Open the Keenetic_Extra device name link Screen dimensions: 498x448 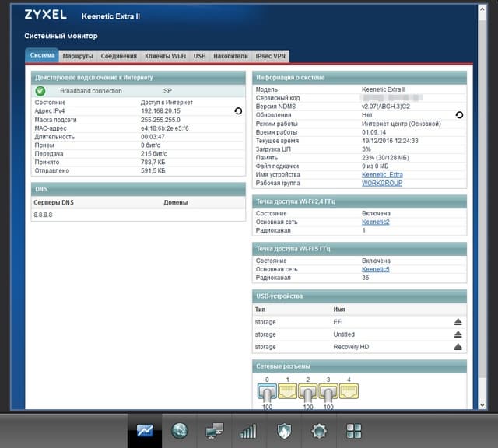tap(382, 175)
